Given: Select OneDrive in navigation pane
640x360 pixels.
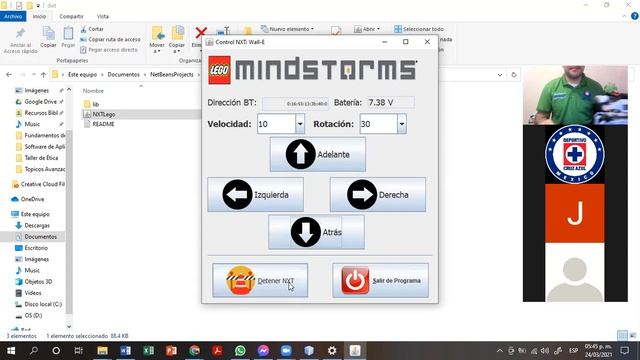Looking at the screenshot, I should coord(32,199).
